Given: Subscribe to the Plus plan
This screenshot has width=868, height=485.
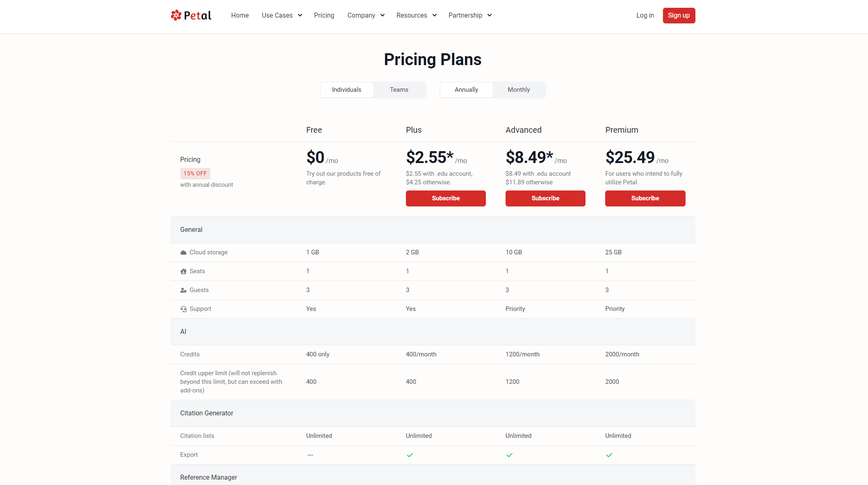Looking at the screenshot, I should [x=446, y=198].
